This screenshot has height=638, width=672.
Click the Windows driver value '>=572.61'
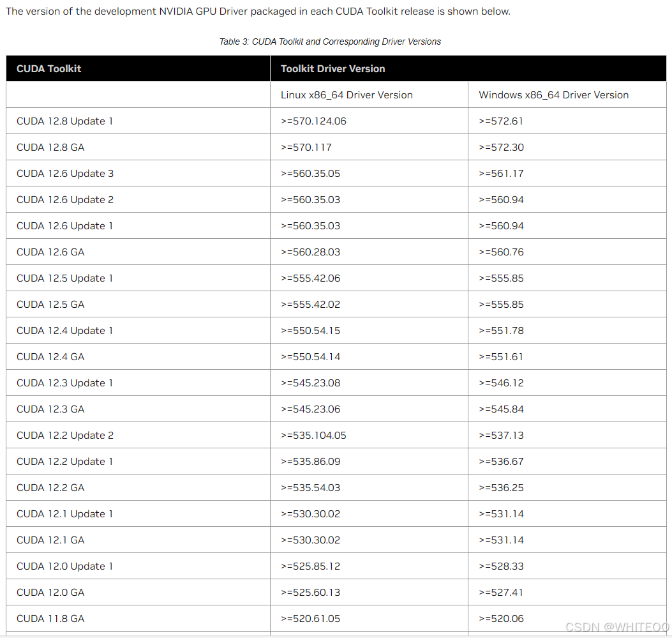(x=500, y=121)
